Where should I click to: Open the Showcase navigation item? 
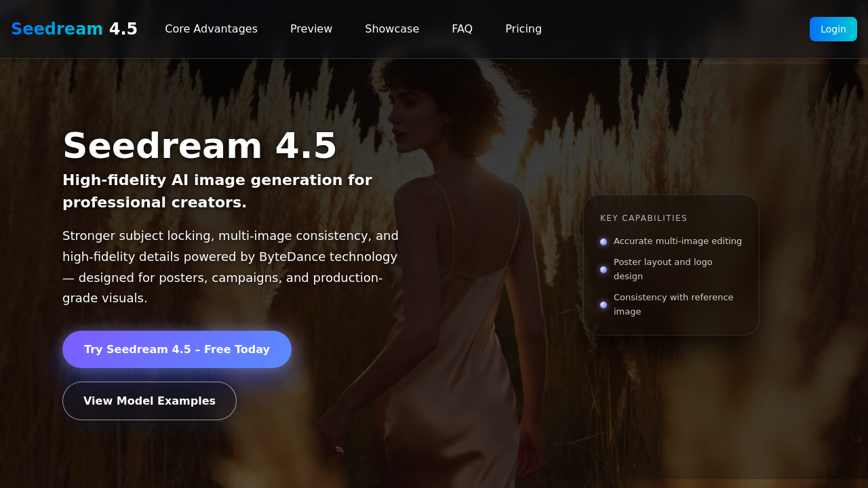(392, 28)
